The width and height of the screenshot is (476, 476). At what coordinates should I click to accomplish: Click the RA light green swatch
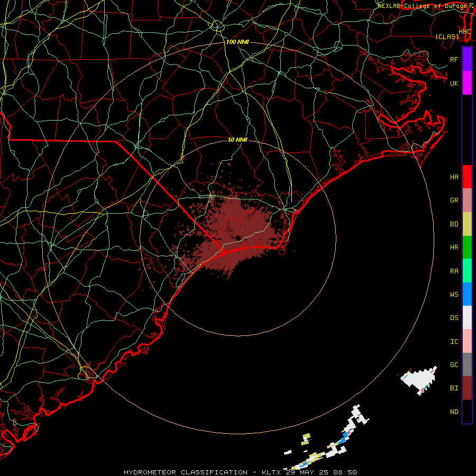click(x=467, y=271)
